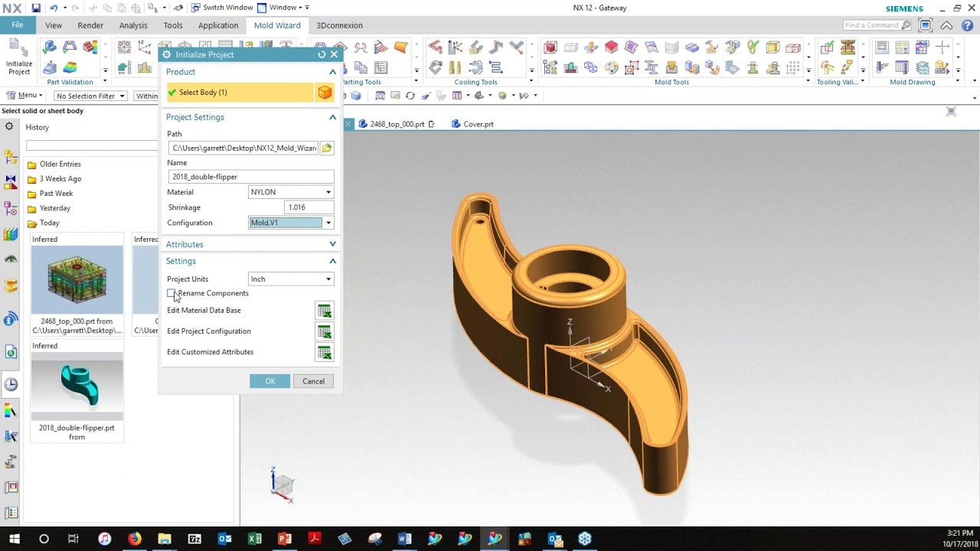
Task: Open the Configuration dropdown showing Mold.V1
Action: (x=291, y=223)
